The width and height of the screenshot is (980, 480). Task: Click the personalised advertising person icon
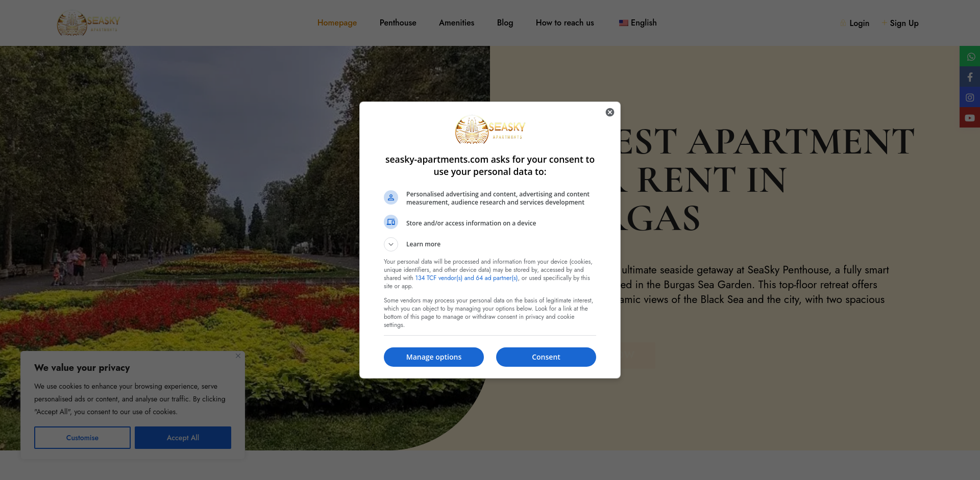click(x=391, y=197)
